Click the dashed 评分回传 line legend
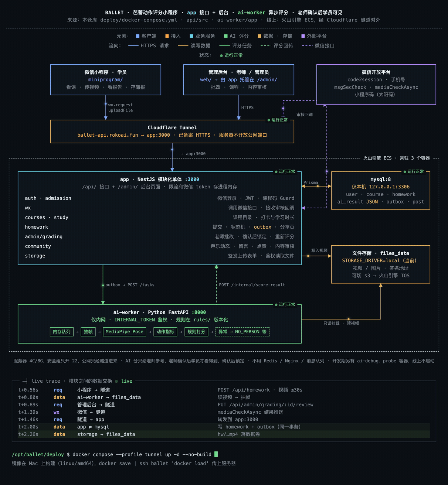 coord(277,45)
